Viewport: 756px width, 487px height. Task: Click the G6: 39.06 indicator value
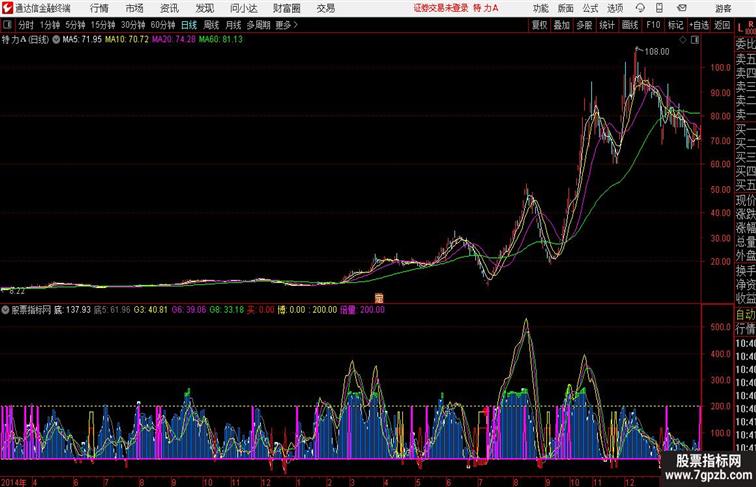(x=189, y=310)
